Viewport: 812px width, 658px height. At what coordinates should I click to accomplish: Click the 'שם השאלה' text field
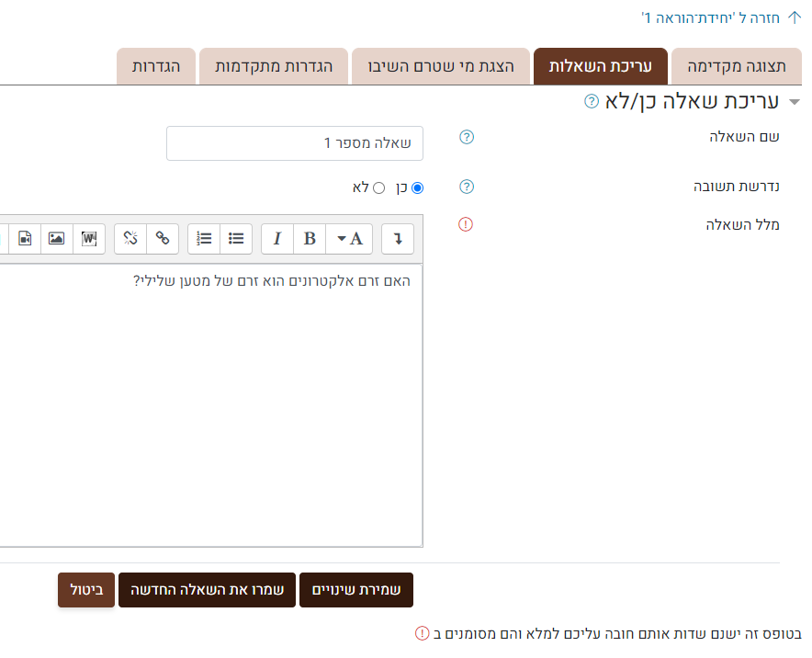click(295, 143)
